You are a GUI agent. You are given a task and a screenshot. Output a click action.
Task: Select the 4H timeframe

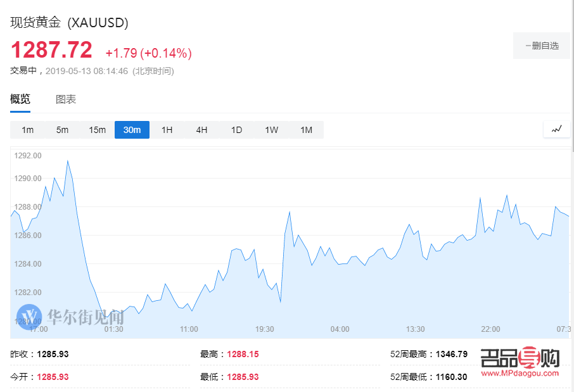point(201,129)
